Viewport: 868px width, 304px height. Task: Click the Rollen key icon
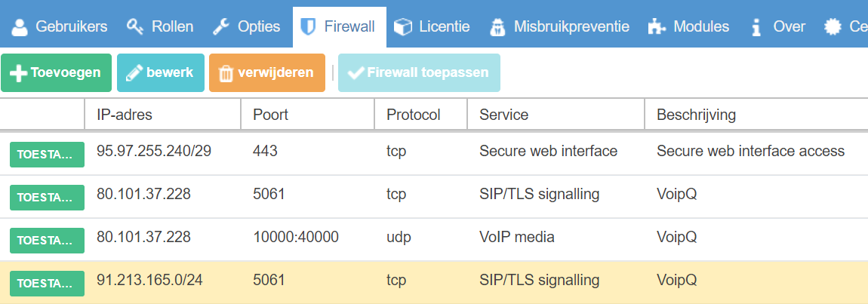pyautogui.click(x=135, y=27)
